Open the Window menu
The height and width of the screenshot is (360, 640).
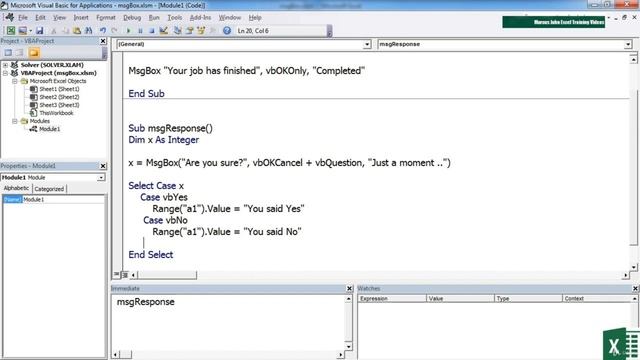point(230,18)
